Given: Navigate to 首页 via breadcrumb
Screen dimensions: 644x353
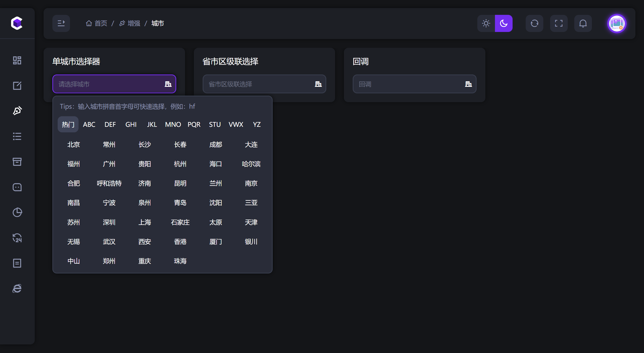Looking at the screenshot, I should click(101, 23).
